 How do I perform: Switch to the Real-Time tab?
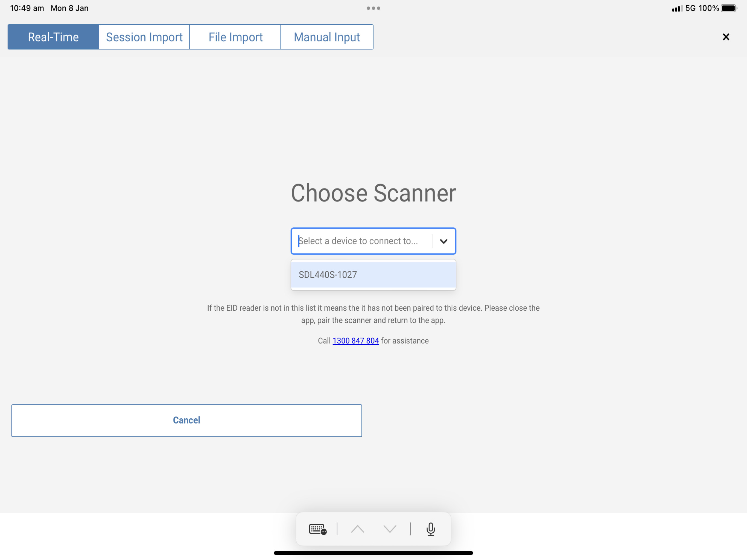tap(53, 37)
